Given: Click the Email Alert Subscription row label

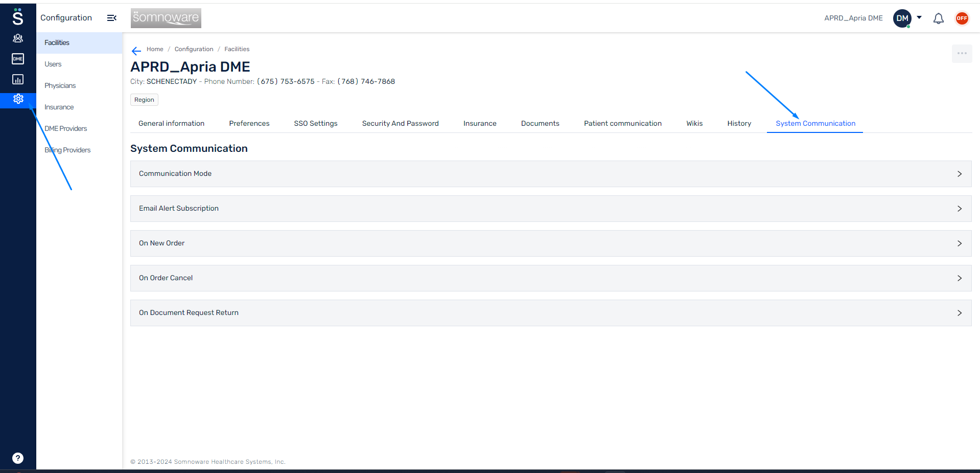Looking at the screenshot, I should click(179, 209).
